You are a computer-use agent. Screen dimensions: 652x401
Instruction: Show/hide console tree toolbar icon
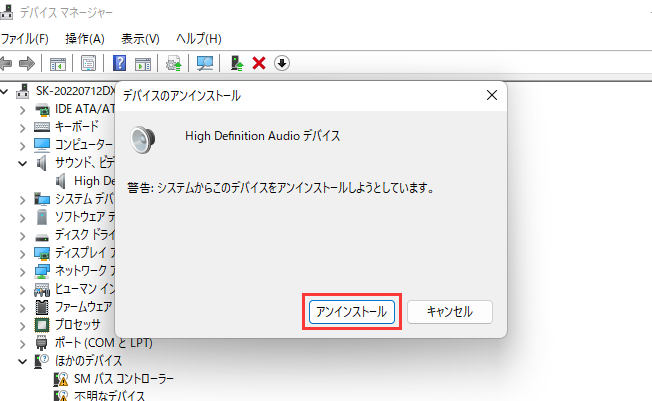pos(57,64)
